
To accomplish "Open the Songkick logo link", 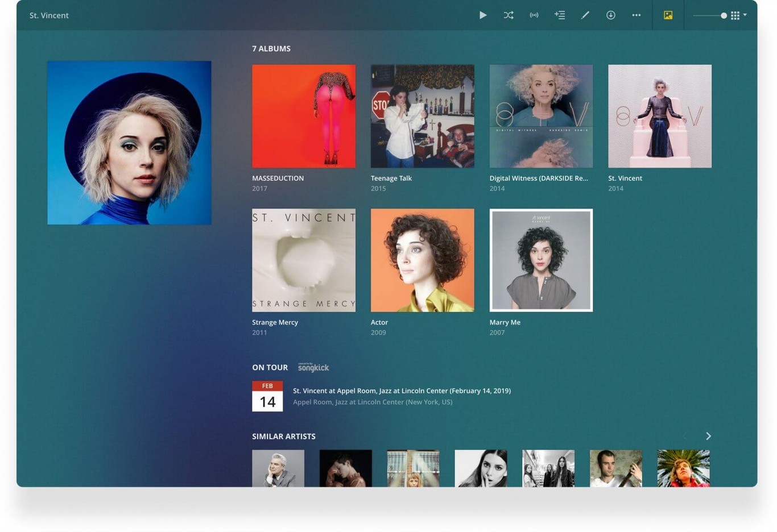I will coord(313,368).
